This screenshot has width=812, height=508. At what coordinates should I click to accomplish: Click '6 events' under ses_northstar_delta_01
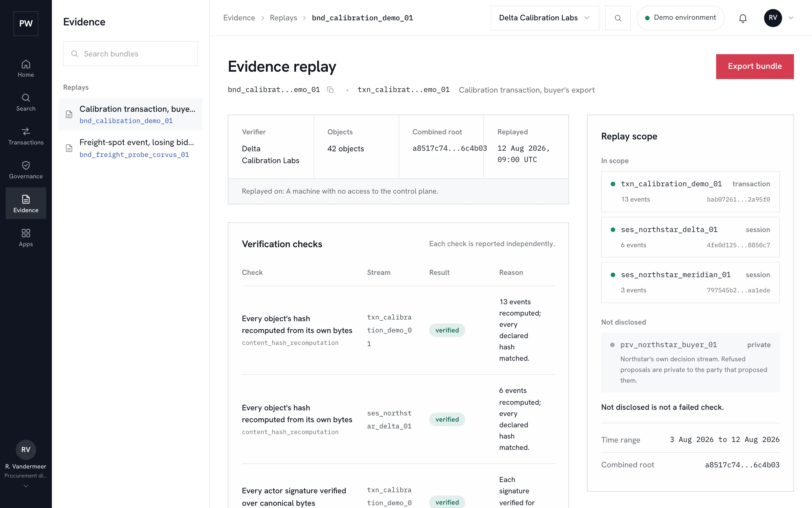tap(633, 245)
